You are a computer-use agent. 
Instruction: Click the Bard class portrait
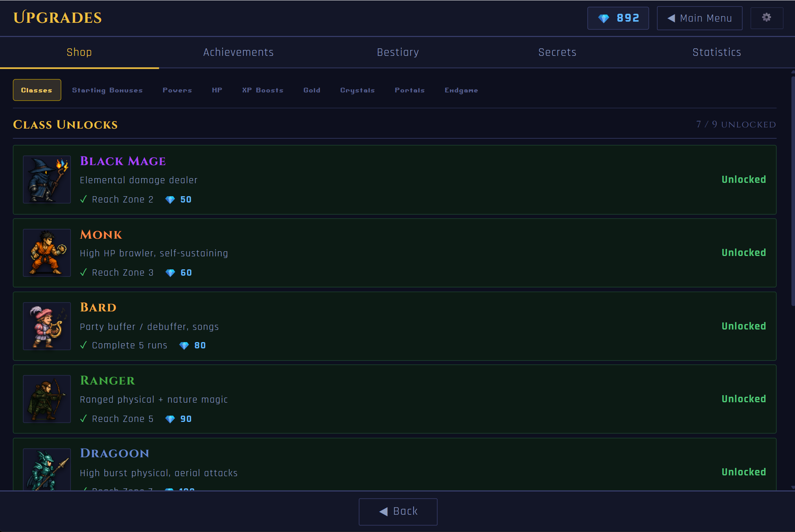point(47,326)
